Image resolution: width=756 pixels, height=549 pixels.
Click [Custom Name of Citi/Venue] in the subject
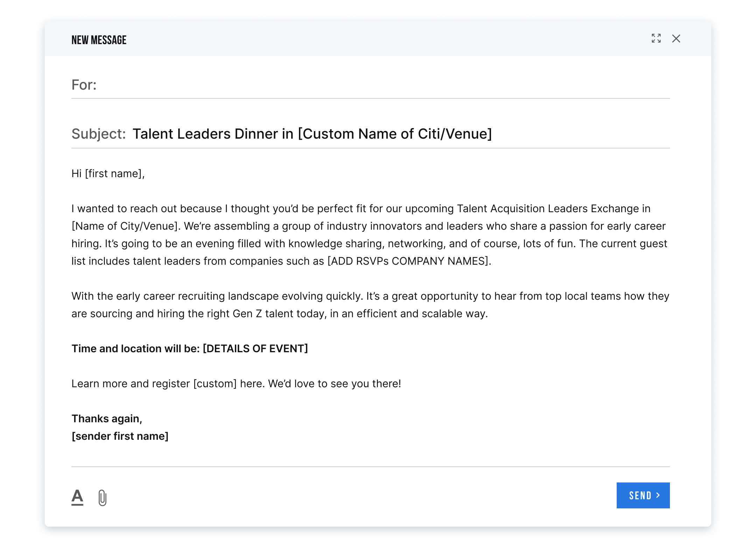pos(394,134)
